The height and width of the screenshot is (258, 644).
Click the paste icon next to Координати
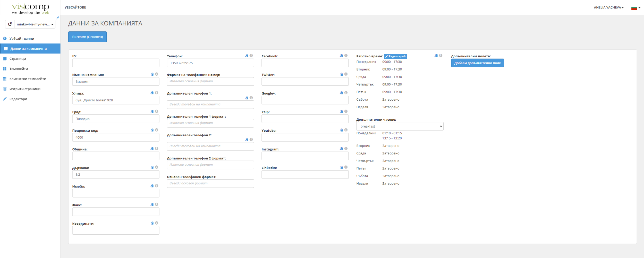(152, 223)
